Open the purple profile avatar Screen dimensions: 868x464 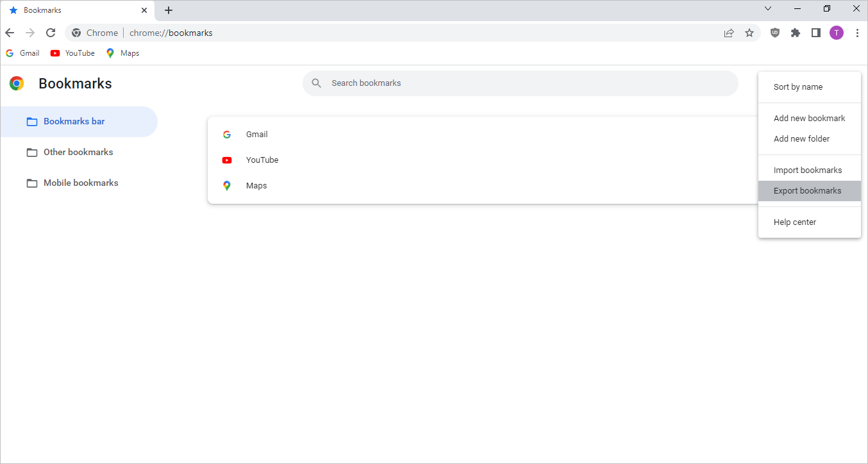pyautogui.click(x=837, y=33)
